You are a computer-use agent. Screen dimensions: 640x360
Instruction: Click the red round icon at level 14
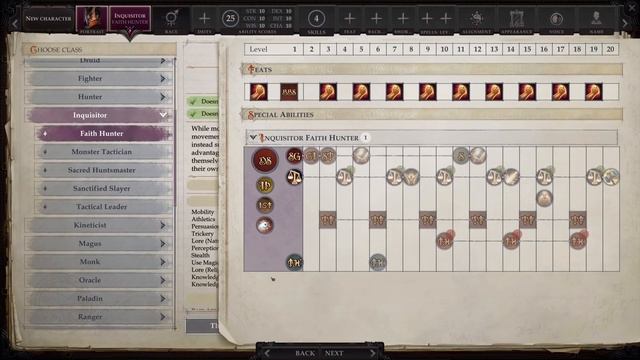tap(511, 241)
